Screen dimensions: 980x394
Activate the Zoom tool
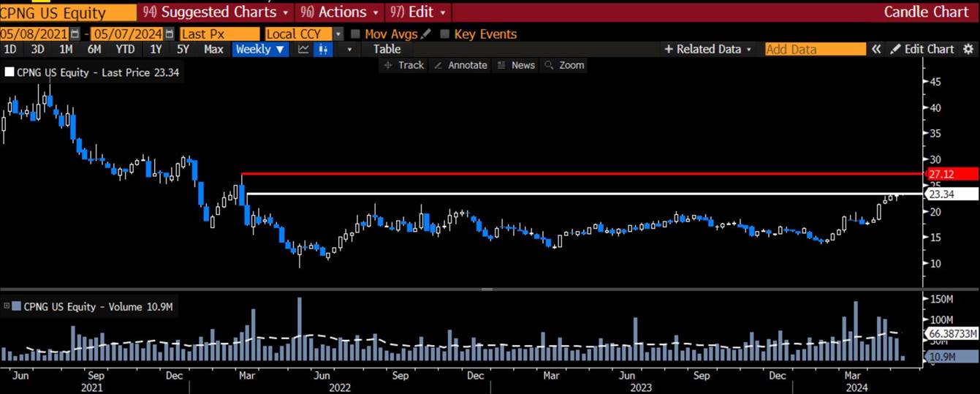565,65
